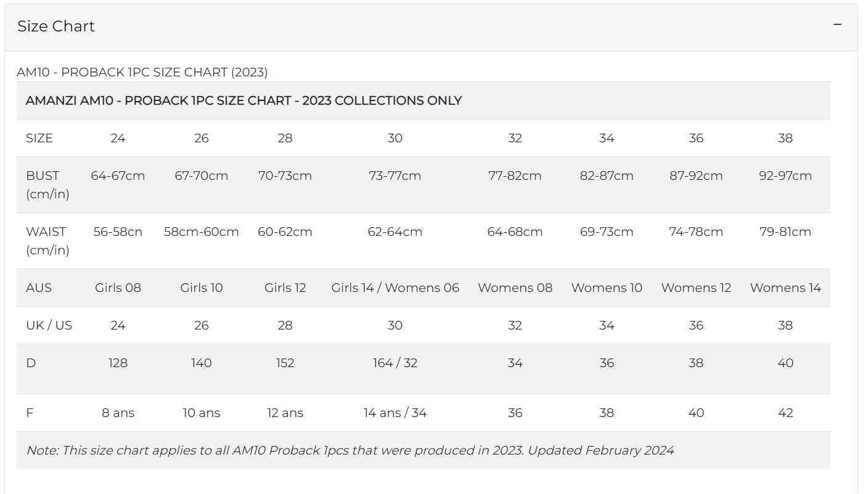The image size is (868, 494).
Task: Click the Girls 08 cell
Action: click(x=118, y=288)
